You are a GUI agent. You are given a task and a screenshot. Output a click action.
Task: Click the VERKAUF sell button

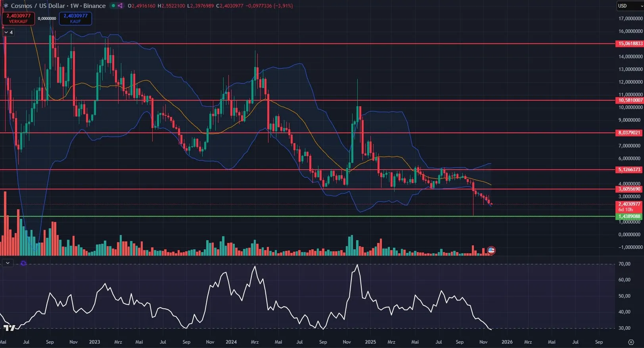pos(18,18)
